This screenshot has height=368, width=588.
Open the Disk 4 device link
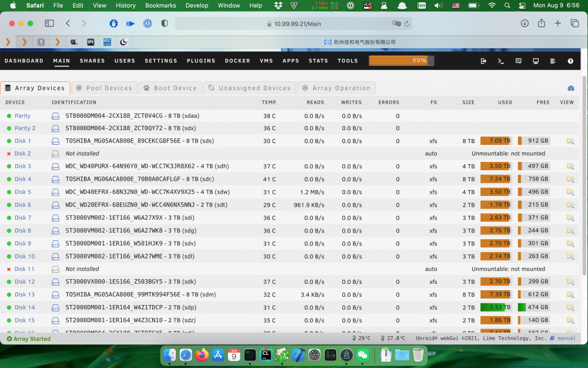pyautogui.click(x=23, y=179)
